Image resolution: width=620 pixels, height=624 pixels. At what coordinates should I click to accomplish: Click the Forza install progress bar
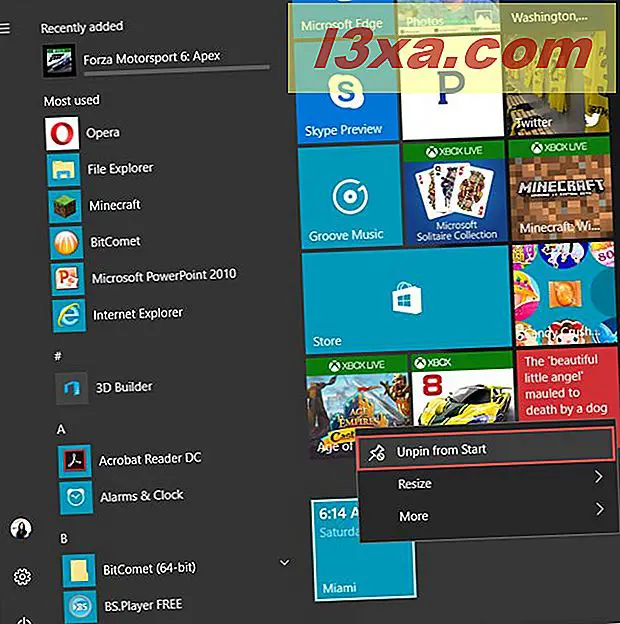[x=176, y=70]
